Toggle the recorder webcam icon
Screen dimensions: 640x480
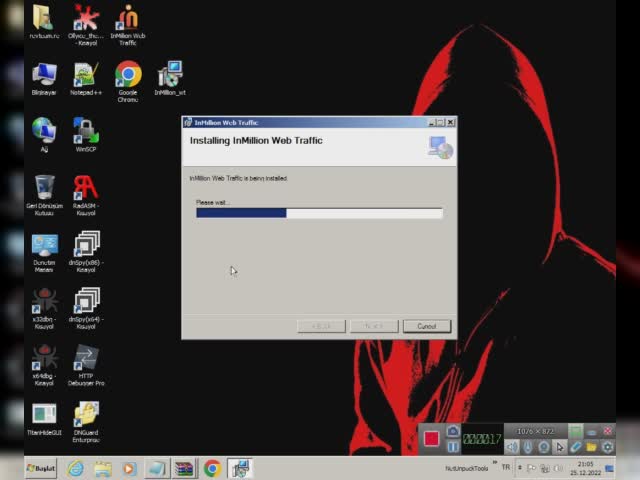[x=543, y=447]
